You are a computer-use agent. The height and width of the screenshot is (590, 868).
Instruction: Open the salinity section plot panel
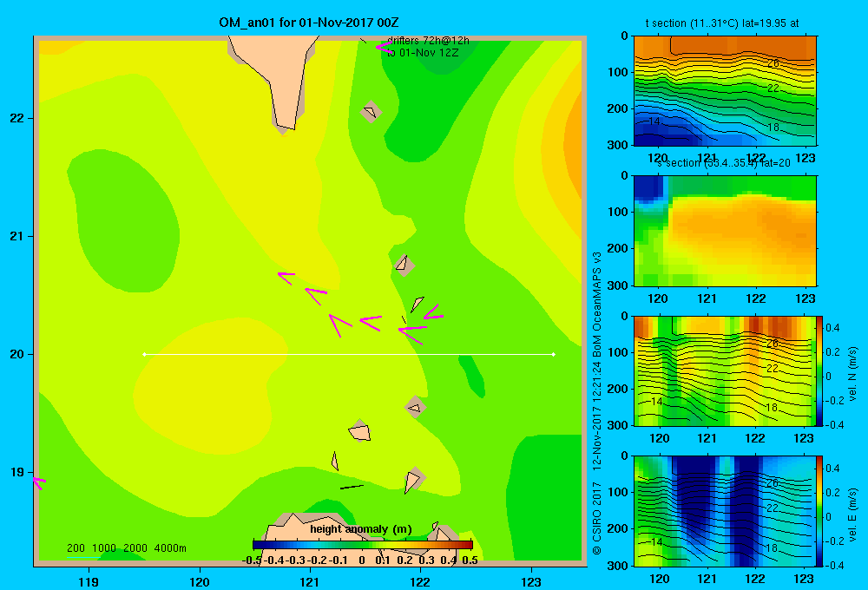725,231
